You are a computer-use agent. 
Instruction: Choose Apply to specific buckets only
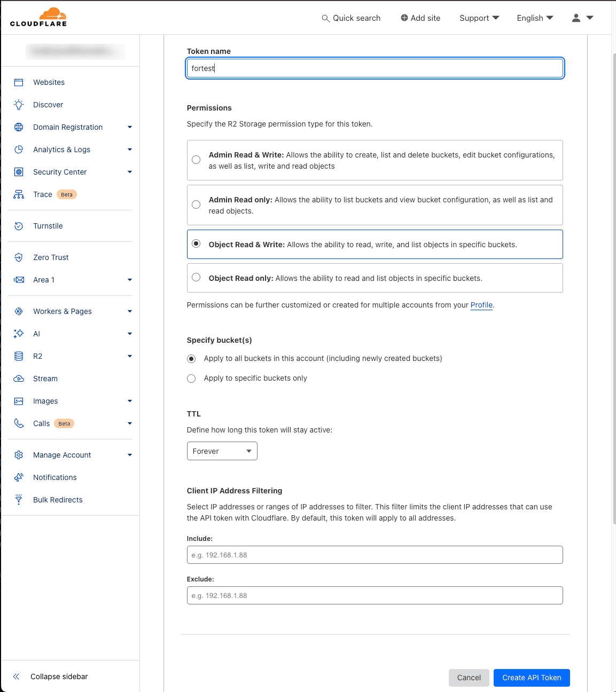click(191, 379)
